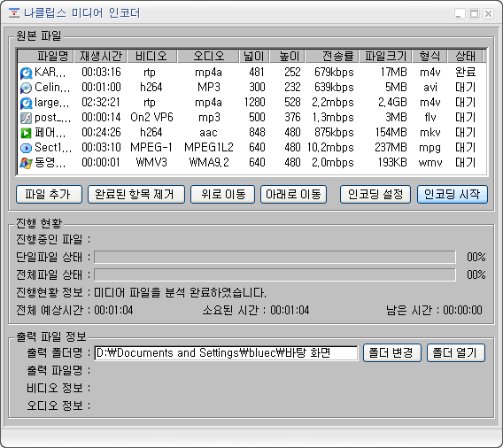503x448 pixels.
Task: Click the app icon in title bar
Action: tap(14, 13)
